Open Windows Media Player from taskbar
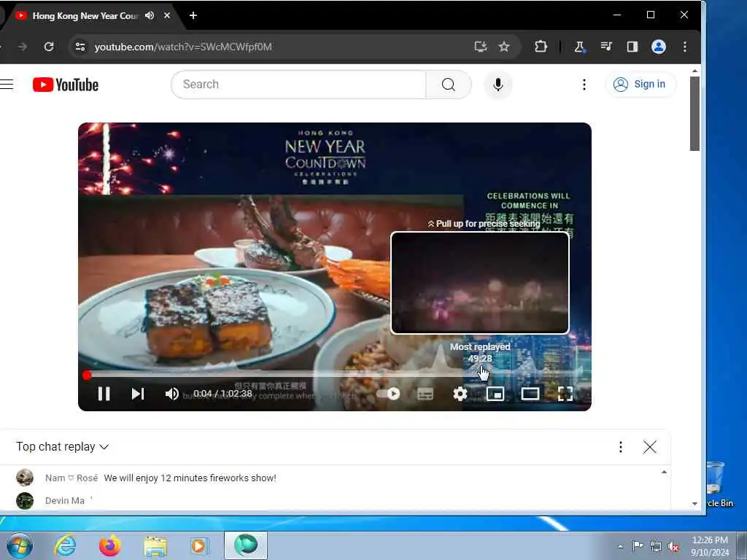 point(200,545)
